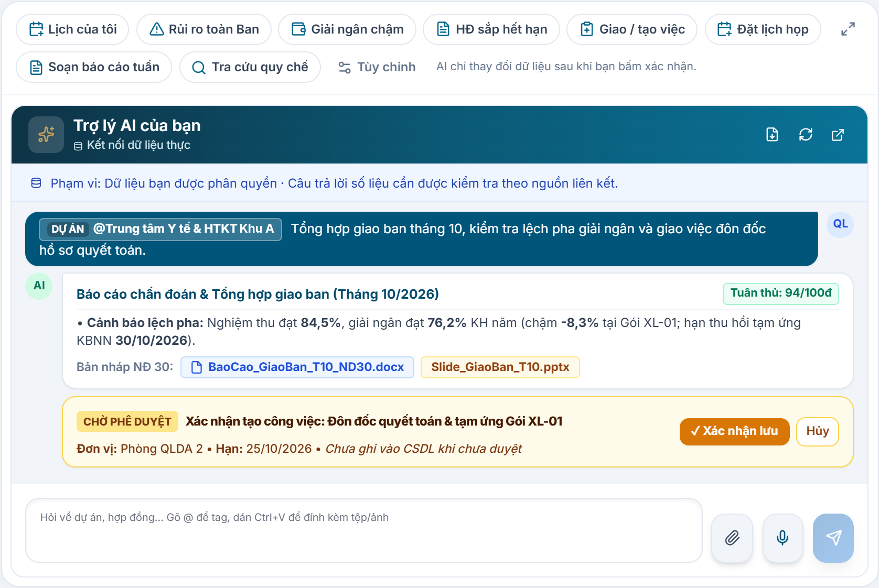Click the QL user avatar
The width and height of the screenshot is (879, 588).
[840, 224]
